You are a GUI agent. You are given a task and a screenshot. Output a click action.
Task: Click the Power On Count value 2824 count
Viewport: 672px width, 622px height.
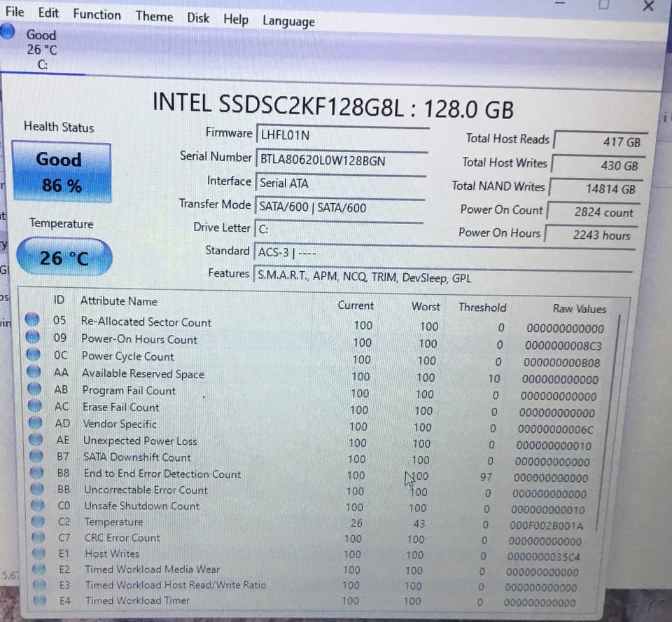tap(592, 212)
